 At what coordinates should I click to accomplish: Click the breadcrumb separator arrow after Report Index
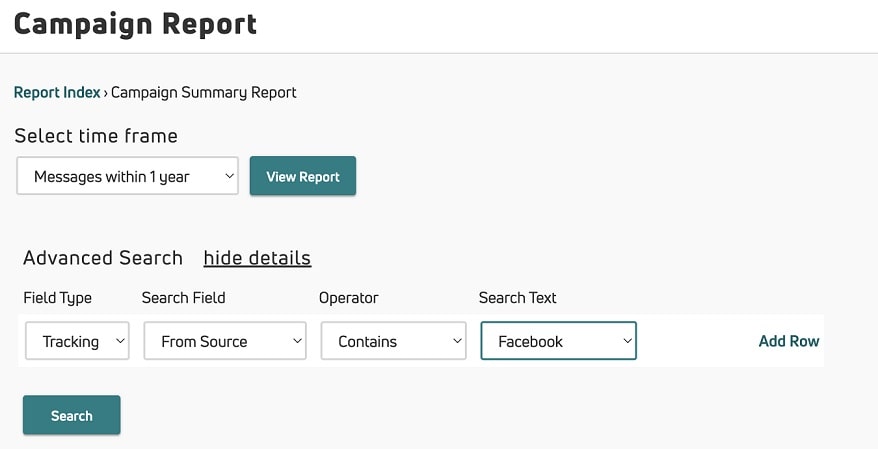[106, 93]
